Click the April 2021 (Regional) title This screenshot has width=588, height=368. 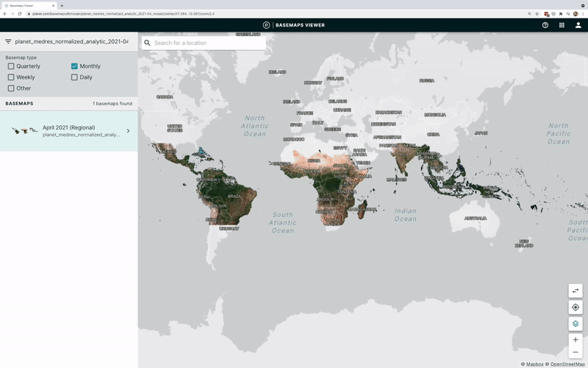click(68, 127)
